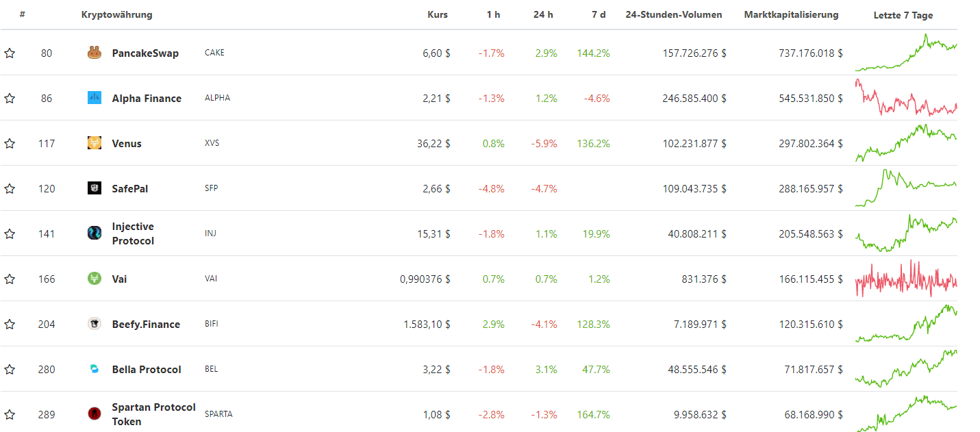This screenshot has height=432, width=980.
Task: Click the Bella Protocol logo icon
Action: click(95, 369)
